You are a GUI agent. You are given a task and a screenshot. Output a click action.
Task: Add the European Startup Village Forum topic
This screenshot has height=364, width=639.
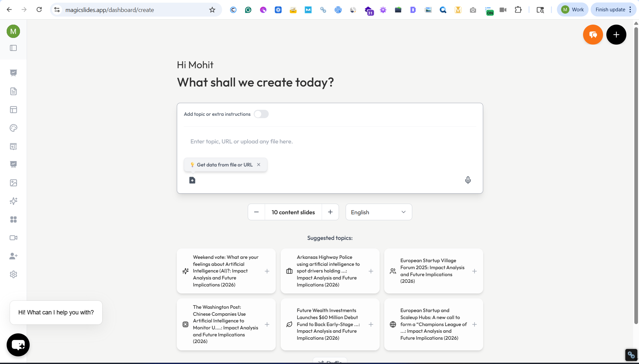pos(475,271)
